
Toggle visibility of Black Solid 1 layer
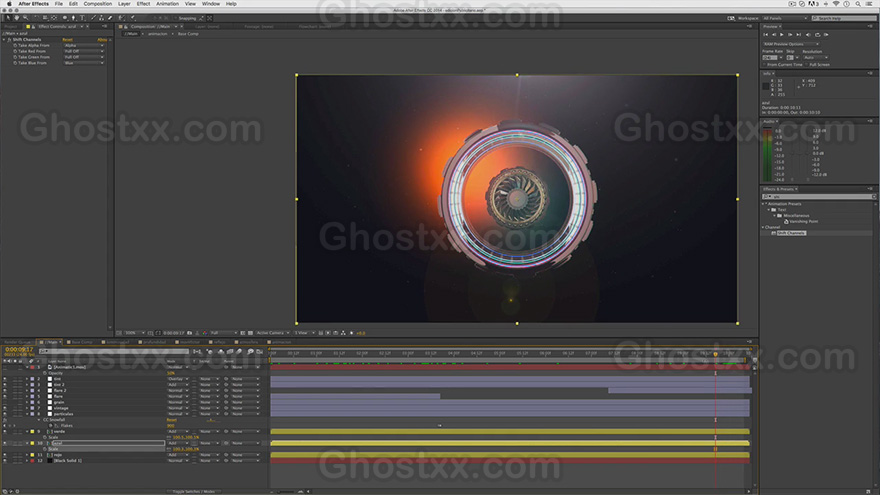(5, 461)
